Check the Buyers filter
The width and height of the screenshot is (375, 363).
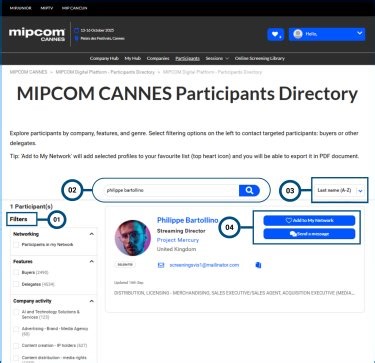[x=16, y=273]
